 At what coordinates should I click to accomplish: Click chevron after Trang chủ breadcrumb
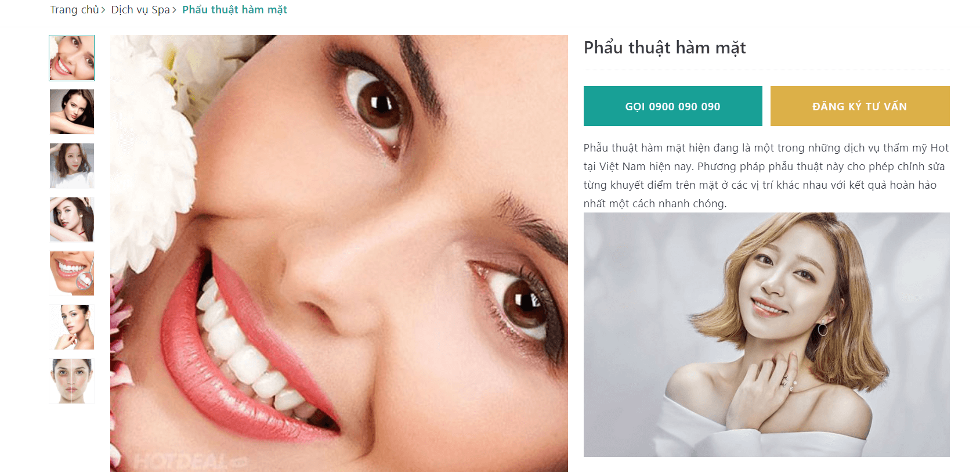point(103,10)
